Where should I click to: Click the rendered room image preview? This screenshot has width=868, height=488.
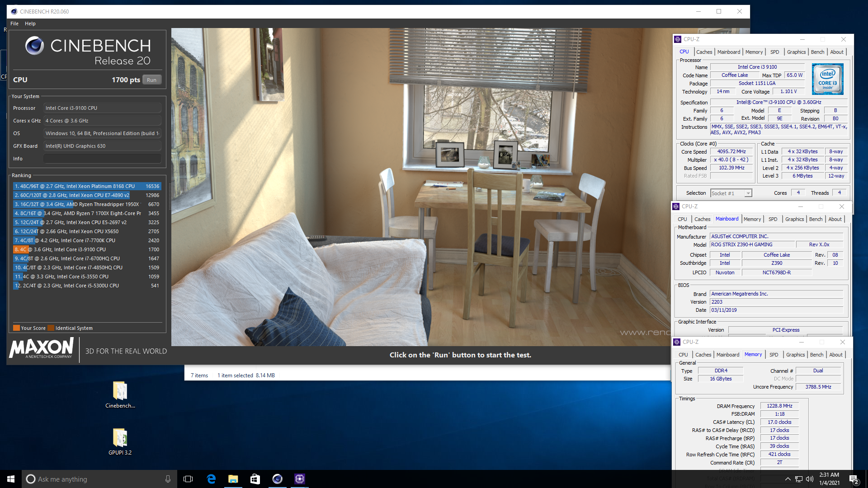coord(421,187)
